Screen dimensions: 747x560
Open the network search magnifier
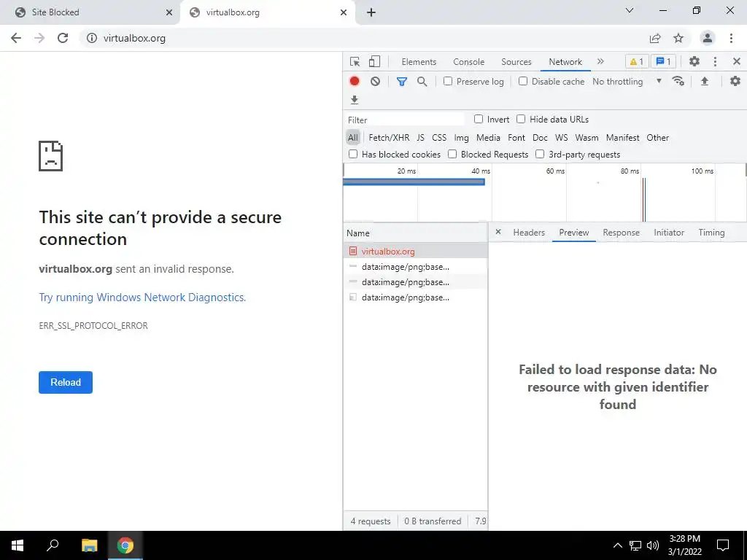coord(422,82)
